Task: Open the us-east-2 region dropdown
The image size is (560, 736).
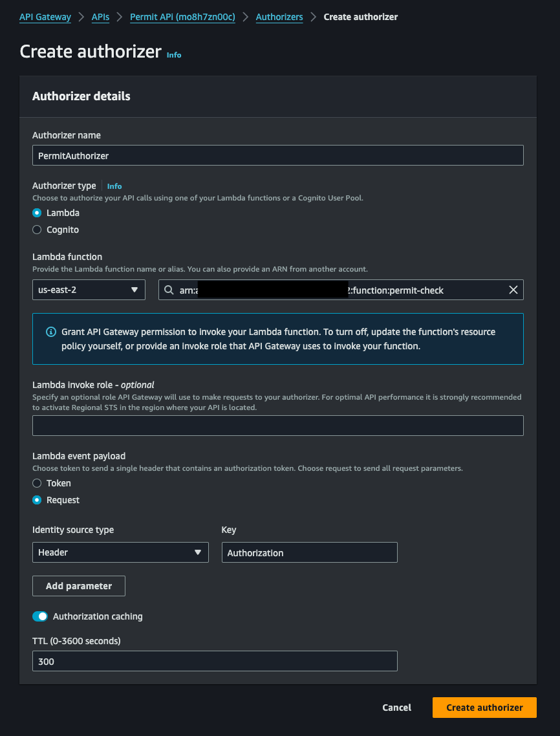Action: click(x=89, y=290)
